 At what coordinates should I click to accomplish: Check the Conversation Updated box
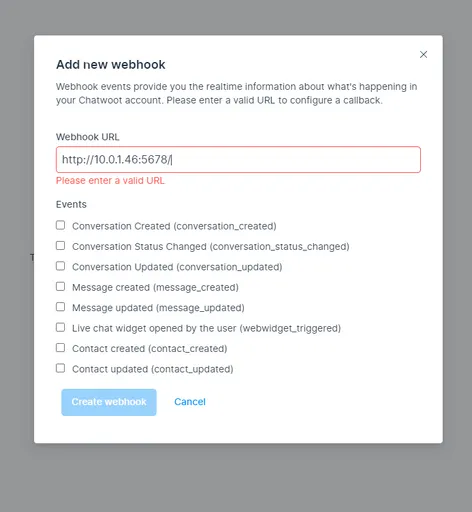pyautogui.click(x=60, y=266)
